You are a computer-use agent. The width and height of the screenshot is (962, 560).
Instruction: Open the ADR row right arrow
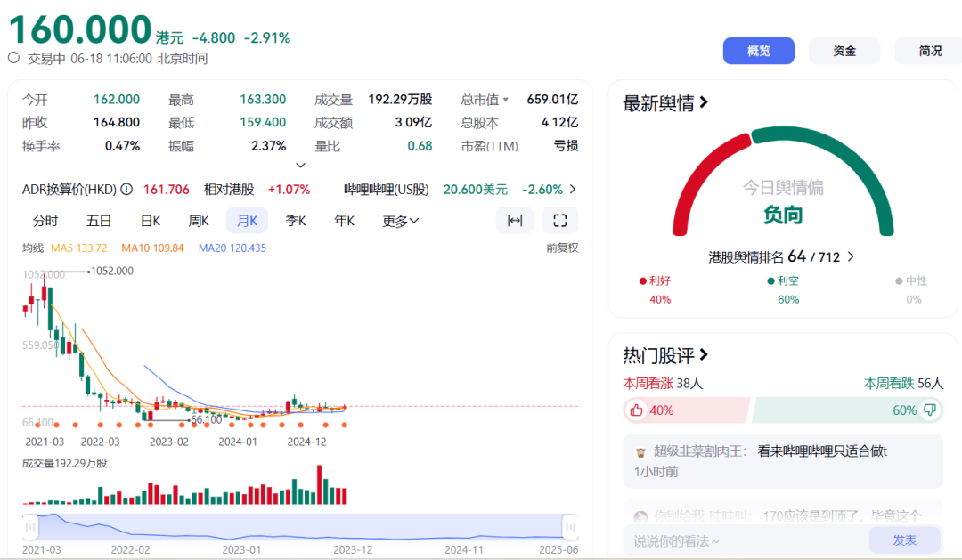coord(572,190)
